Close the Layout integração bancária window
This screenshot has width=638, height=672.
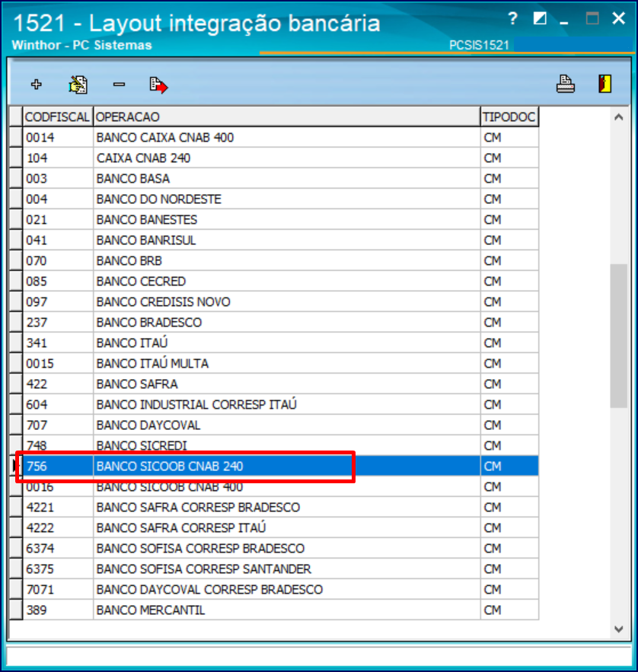point(618,18)
